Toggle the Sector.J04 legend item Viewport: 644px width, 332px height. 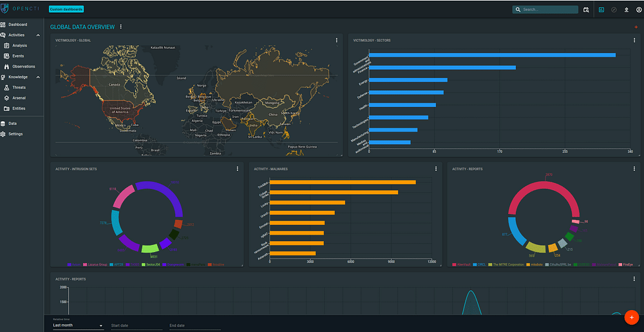[152, 264]
